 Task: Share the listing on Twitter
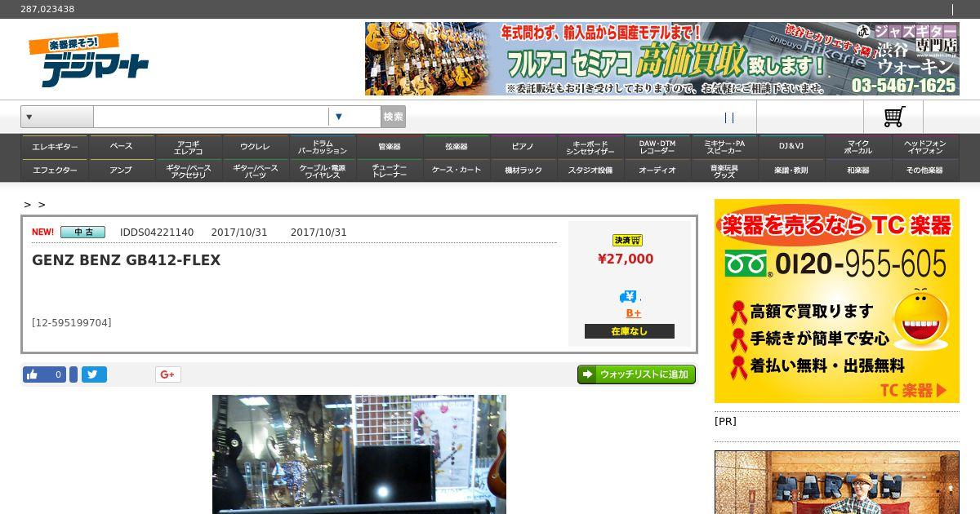[x=94, y=374]
